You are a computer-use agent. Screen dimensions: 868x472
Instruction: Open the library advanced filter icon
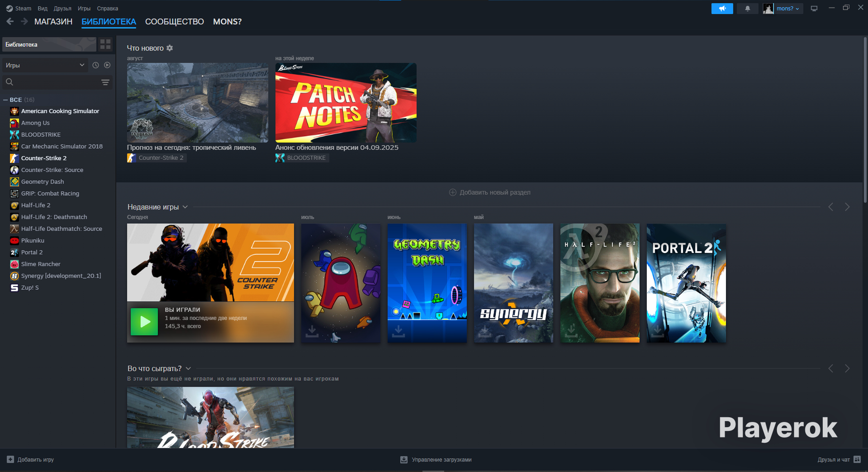106,82
